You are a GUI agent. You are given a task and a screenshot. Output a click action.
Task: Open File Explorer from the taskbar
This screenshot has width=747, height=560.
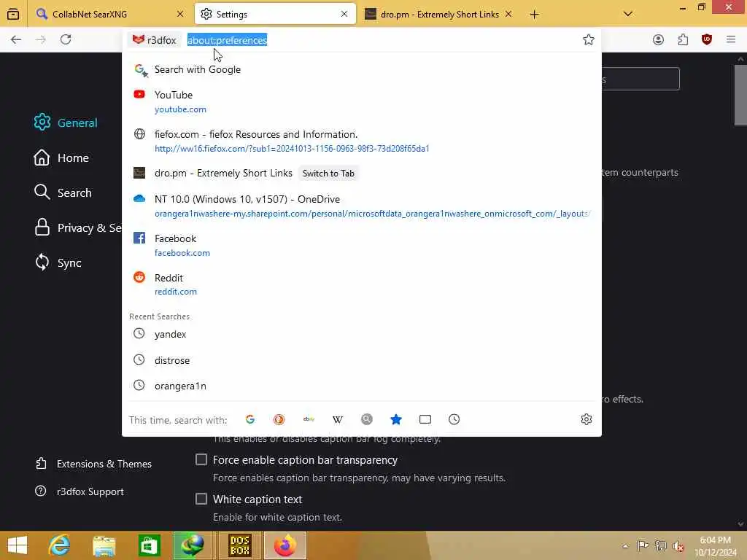104,545
